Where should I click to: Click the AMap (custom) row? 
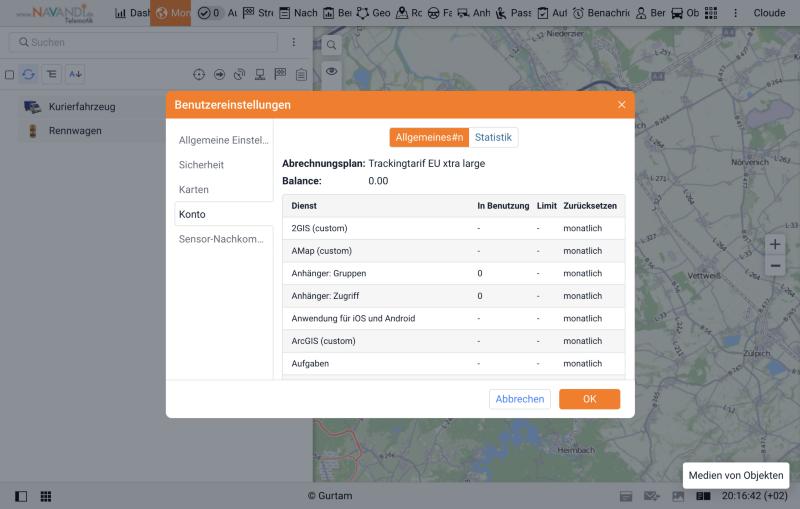454,250
